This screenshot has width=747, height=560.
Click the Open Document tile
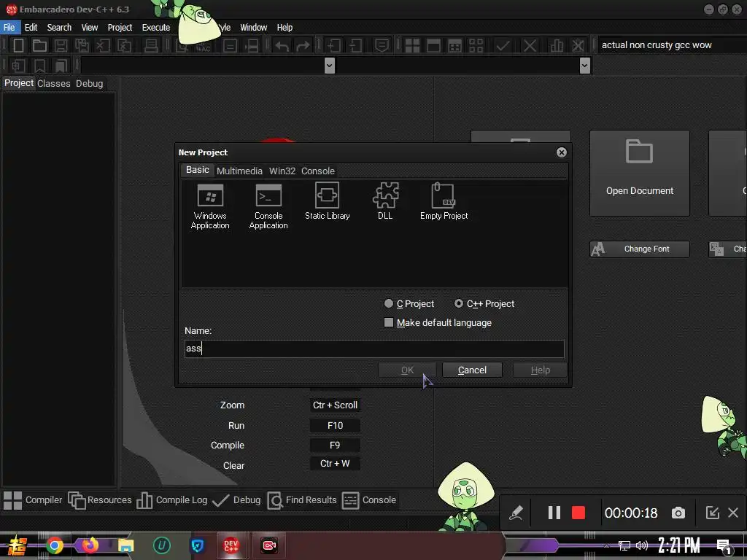click(639, 174)
